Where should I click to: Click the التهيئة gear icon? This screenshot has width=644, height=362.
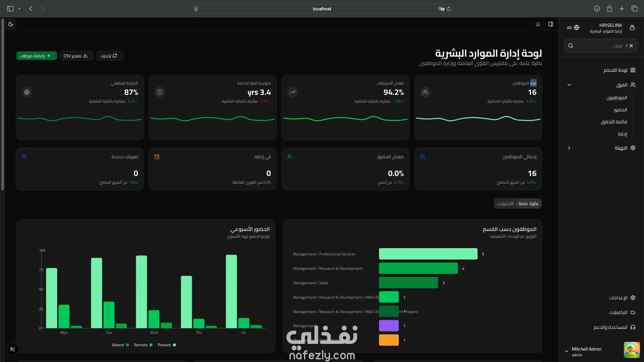[x=633, y=148]
